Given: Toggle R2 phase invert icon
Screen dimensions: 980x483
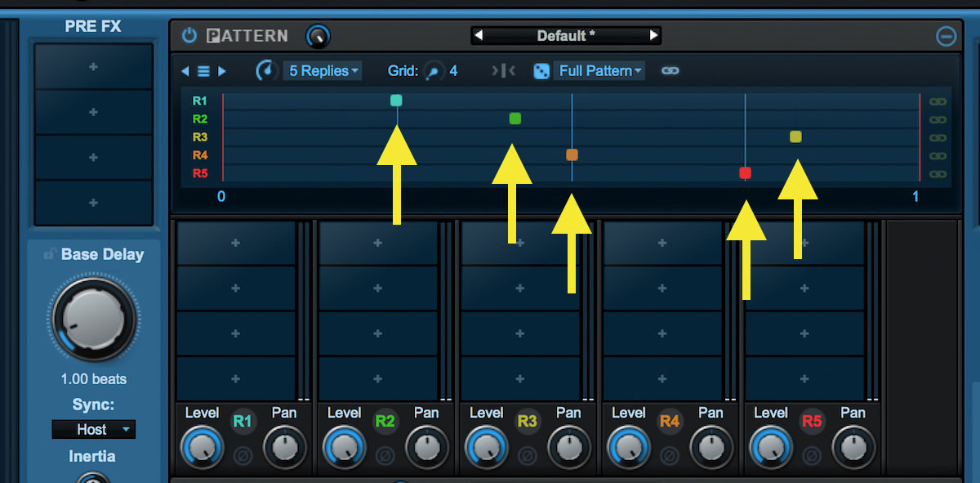Looking at the screenshot, I should point(385,456).
